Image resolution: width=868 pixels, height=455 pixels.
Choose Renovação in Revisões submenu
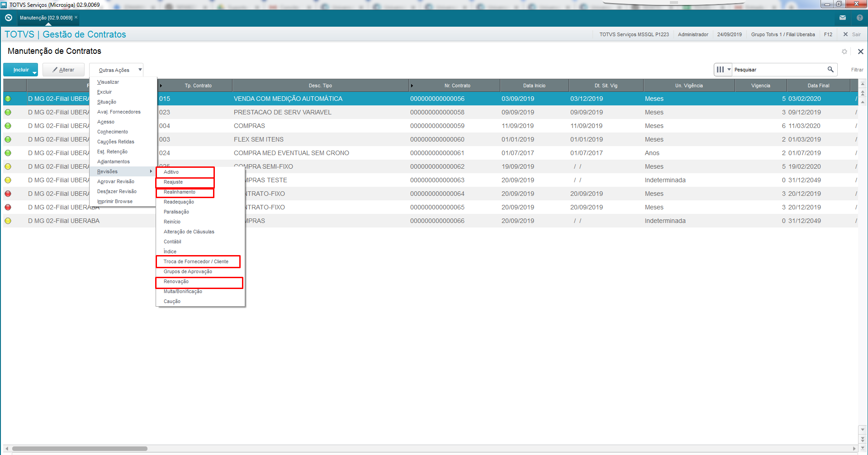point(199,281)
